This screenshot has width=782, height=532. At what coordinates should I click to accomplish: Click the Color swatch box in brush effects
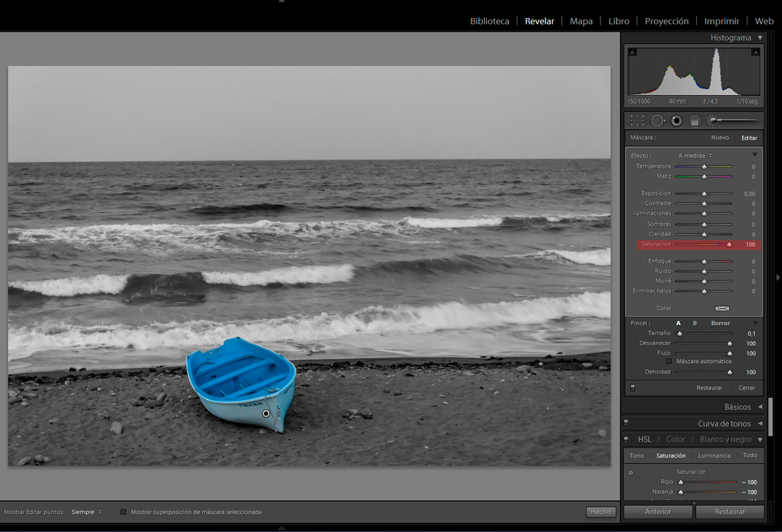pos(721,308)
